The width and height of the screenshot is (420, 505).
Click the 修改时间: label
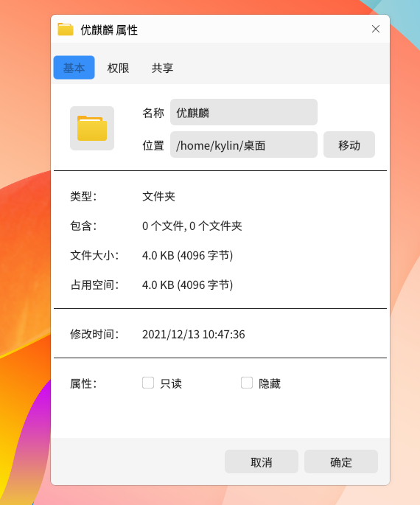(x=94, y=334)
